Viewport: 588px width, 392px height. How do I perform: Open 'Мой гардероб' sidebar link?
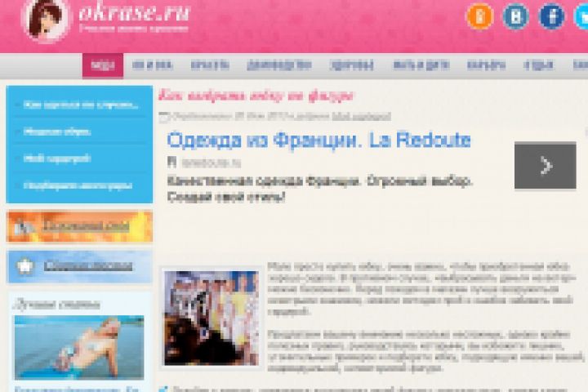tap(56, 158)
